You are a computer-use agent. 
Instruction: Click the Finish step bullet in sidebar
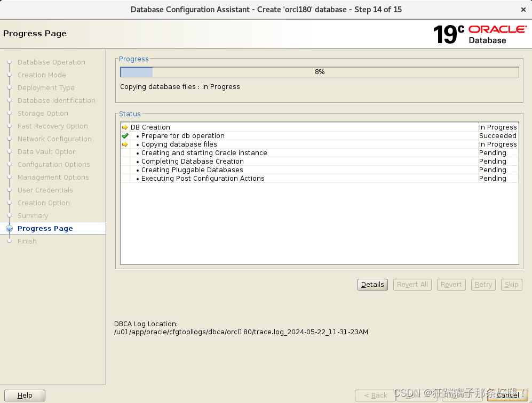tap(9, 241)
